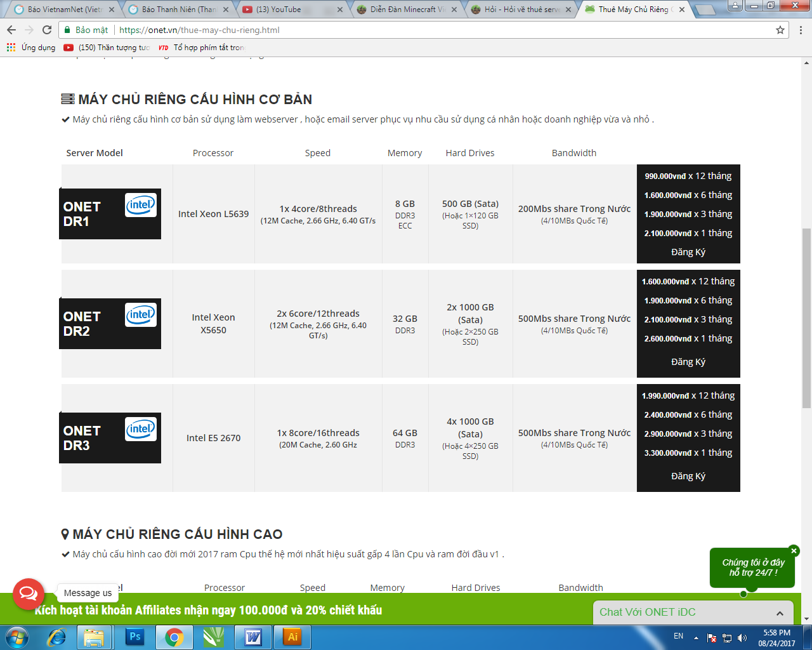Click the Affiliates promotion banner text
812x650 pixels.
(208, 610)
